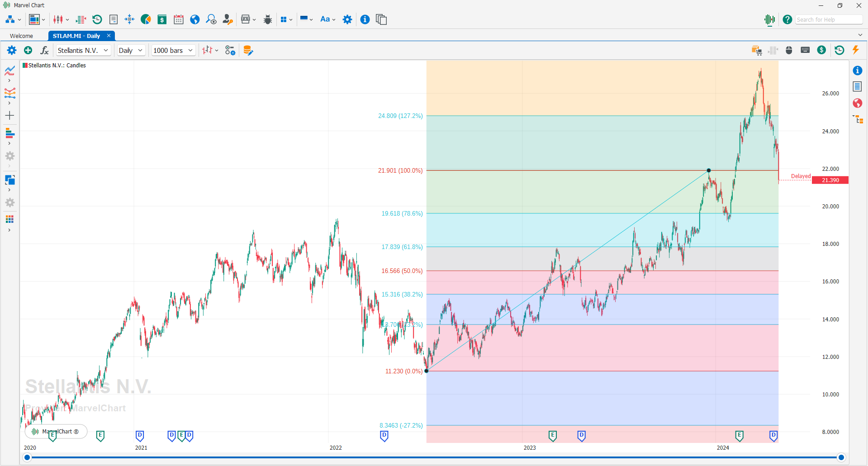Click the chart type bars icon
This screenshot has height=466, width=868.
tap(208, 50)
